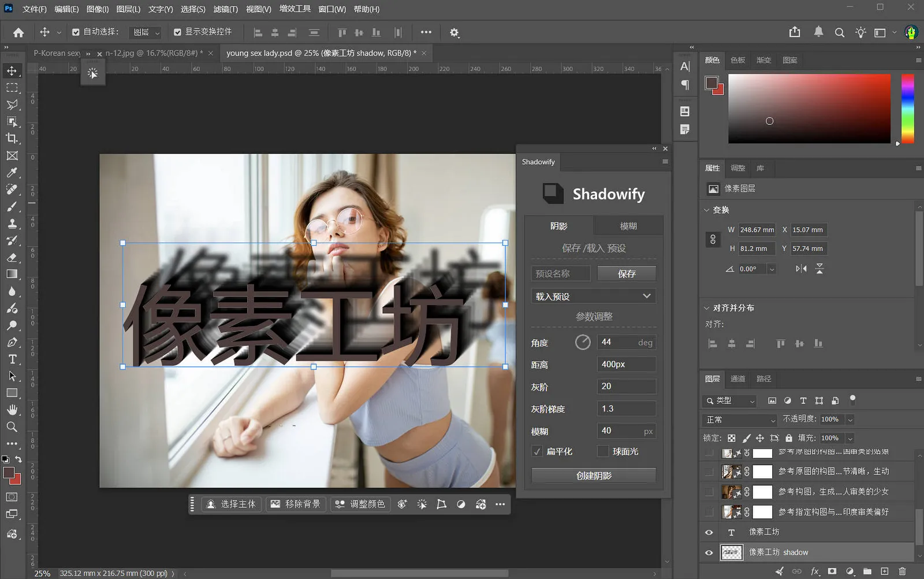924x579 pixels.
Task: Select the Zoom tool
Action: click(12, 426)
